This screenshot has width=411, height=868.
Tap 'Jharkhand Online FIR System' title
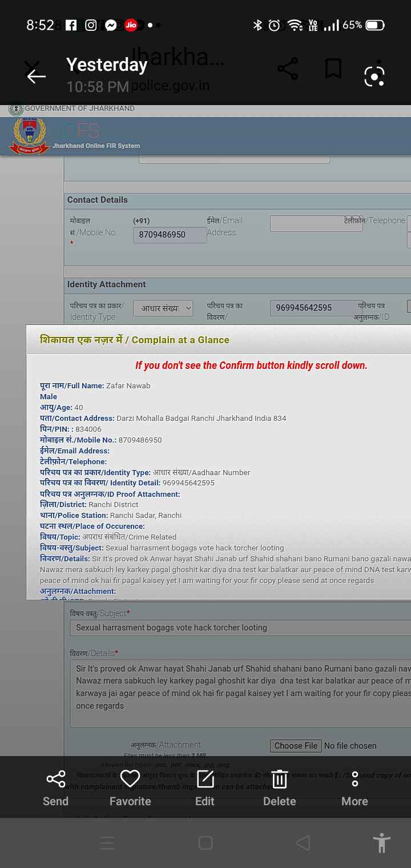[96, 146]
